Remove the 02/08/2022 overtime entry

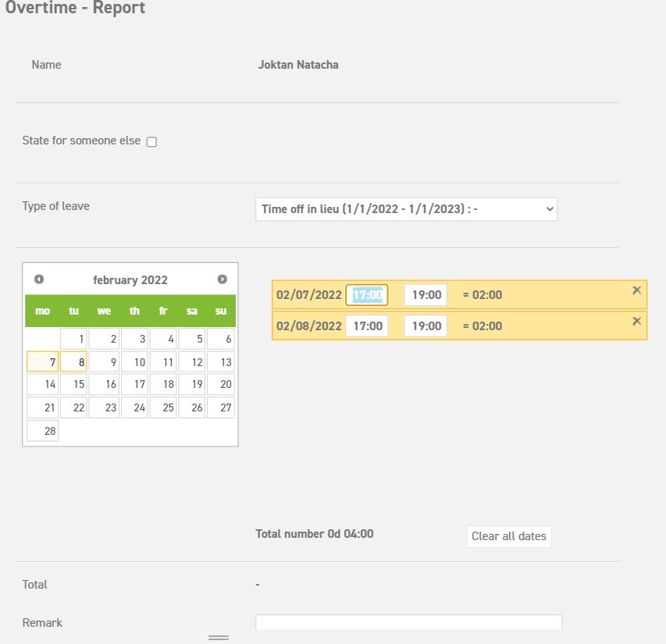636,321
